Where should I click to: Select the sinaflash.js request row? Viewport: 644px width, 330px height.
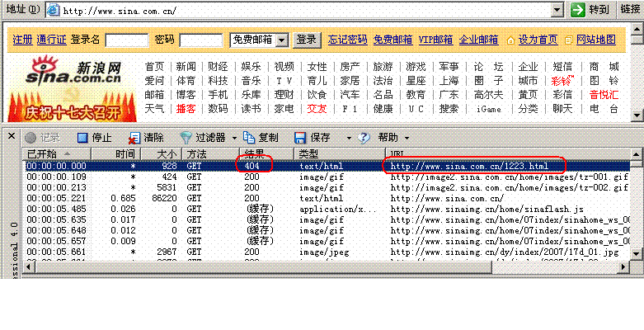[327, 209]
